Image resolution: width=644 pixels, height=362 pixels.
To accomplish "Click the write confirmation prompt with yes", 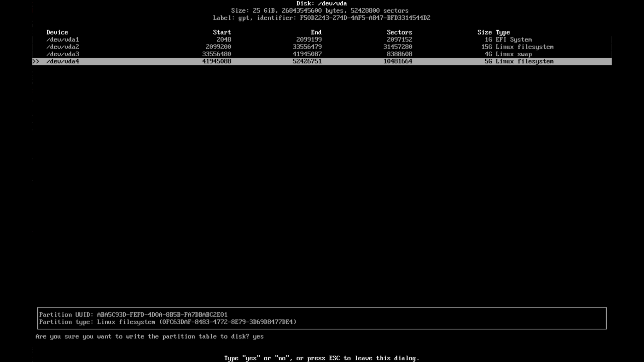I will [150, 337].
